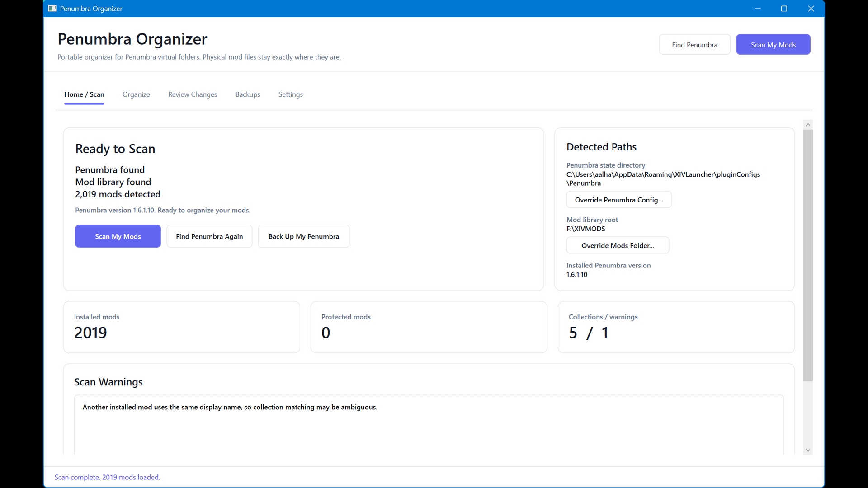Click the 'Collections / warnings' card label
Viewport: 868px width, 488px height.
coord(603,317)
